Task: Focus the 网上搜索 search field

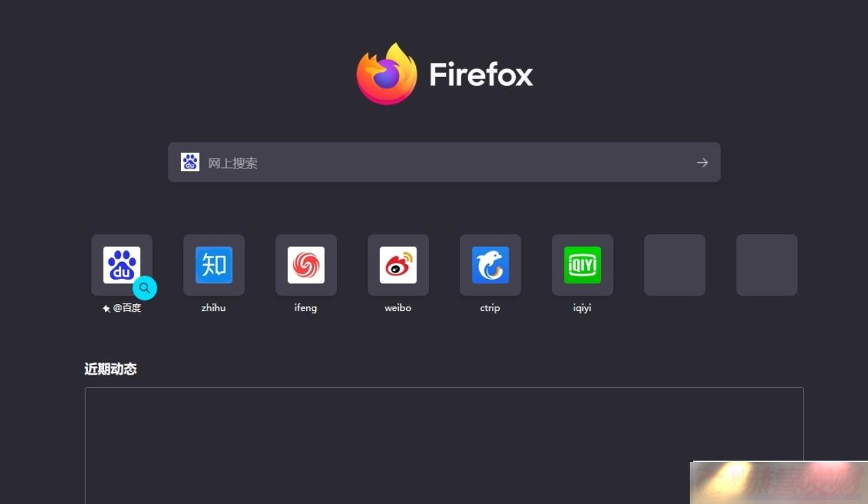Action: (x=444, y=162)
